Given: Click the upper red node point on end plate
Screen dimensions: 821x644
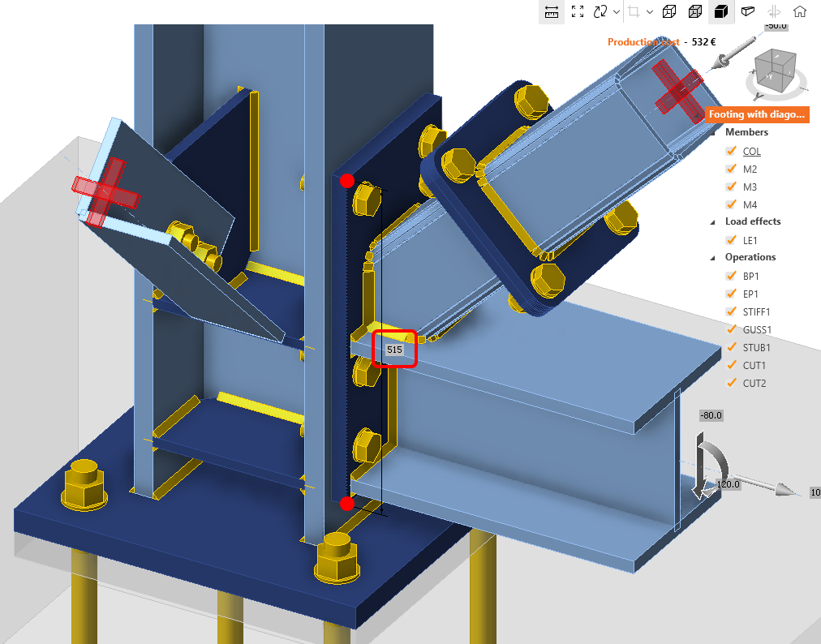Looking at the screenshot, I should point(346,181).
